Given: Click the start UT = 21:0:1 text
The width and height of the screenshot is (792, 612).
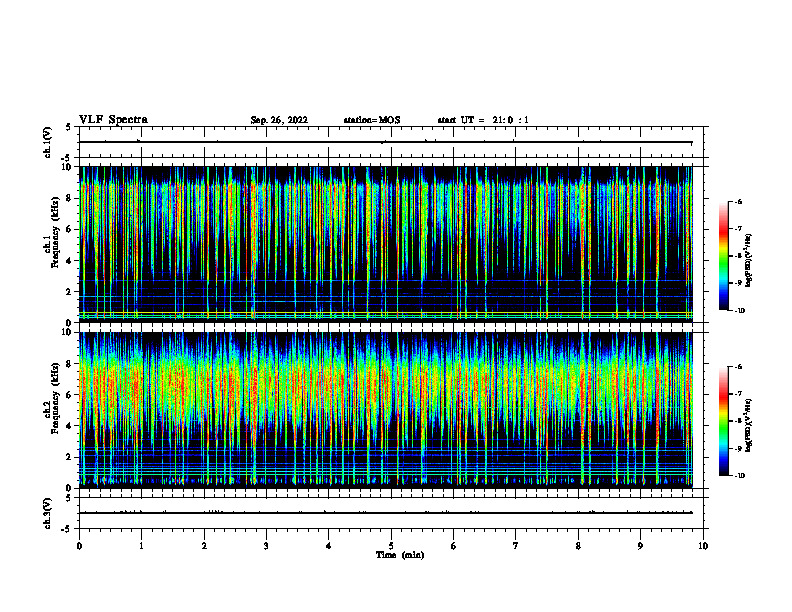Looking at the screenshot, I should click(483, 120).
